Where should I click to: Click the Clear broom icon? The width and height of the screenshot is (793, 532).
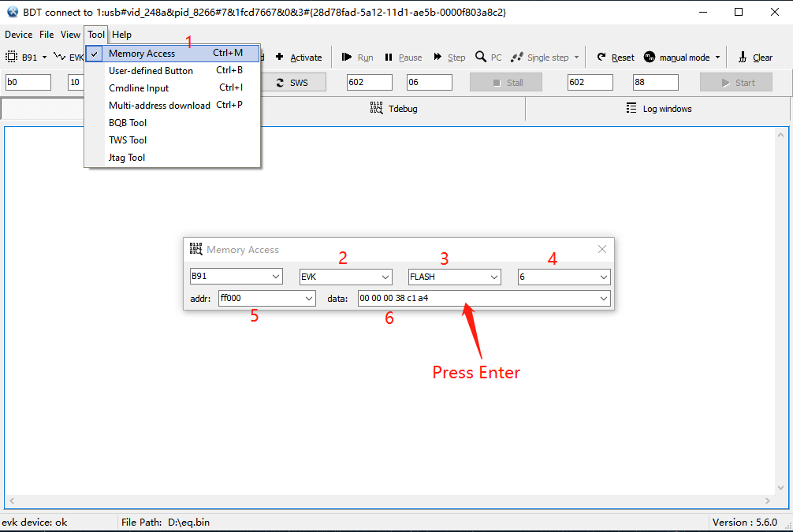tap(743, 58)
